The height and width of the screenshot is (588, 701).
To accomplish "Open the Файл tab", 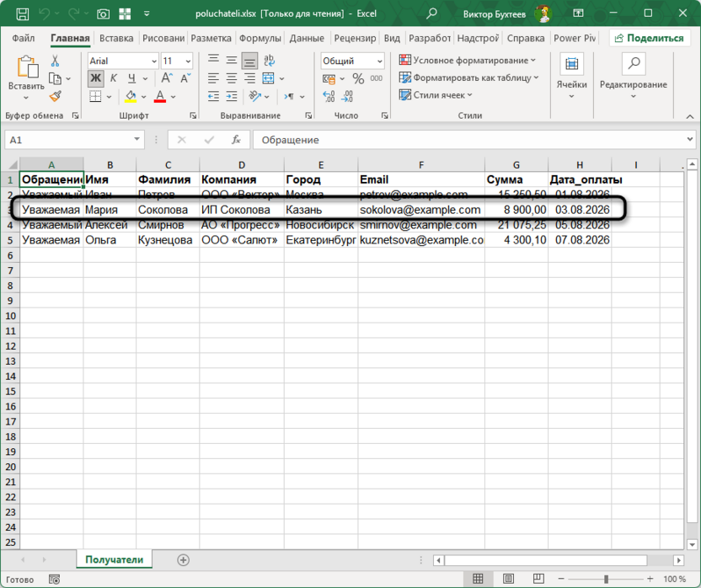I will [x=24, y=39].
